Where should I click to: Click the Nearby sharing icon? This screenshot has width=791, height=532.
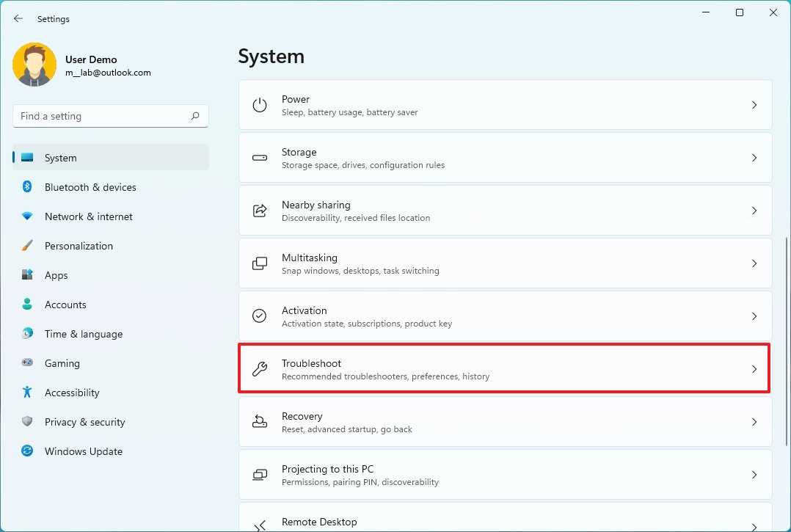pyautogui.click(x=260, y=211)
